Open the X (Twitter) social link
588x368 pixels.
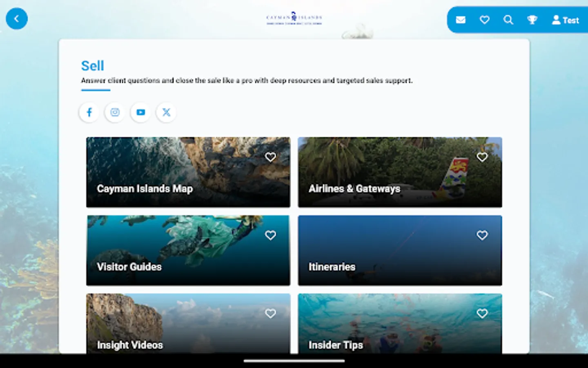(x=166, y=112)
